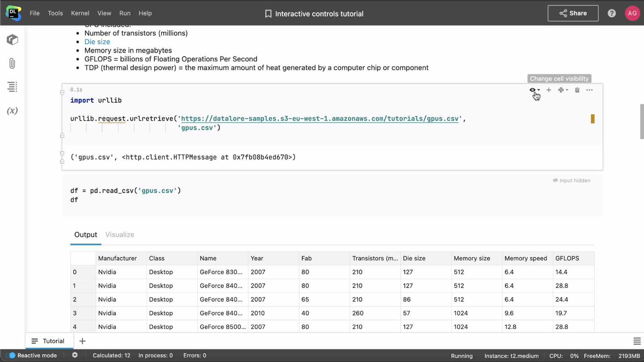Image resolution: width=644 pixels, height=362 pixels.
Task: Click the Share button
Action: point(573,13)
